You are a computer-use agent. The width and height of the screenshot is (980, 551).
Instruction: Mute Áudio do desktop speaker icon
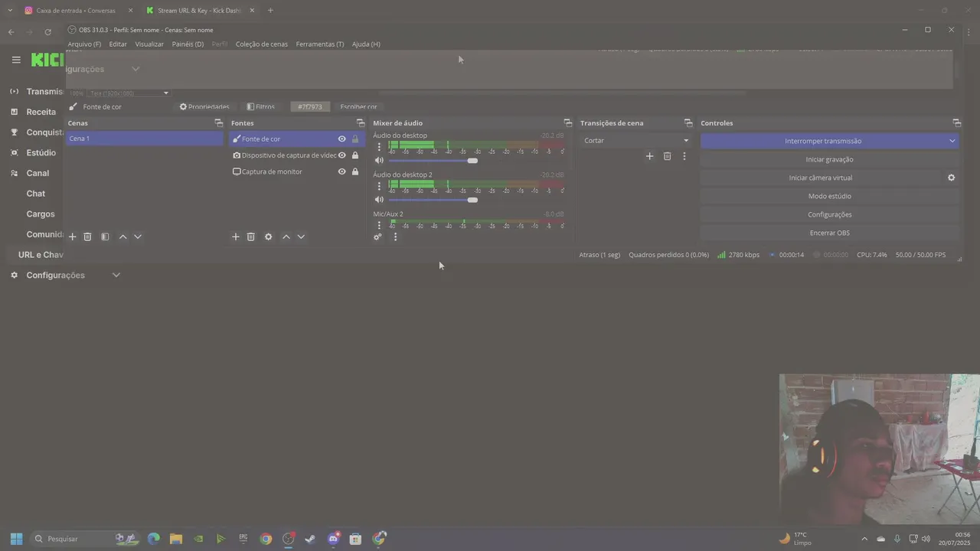pos(379,161)
